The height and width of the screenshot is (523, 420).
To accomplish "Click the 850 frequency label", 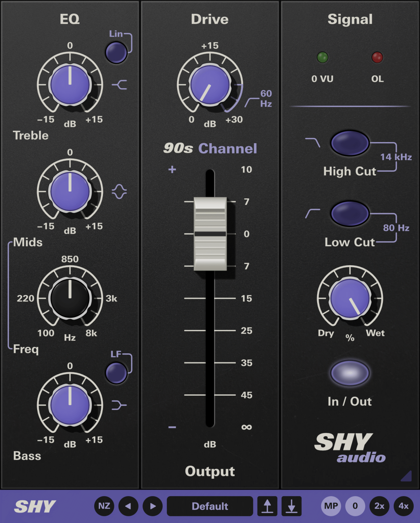I will [70, 259].
